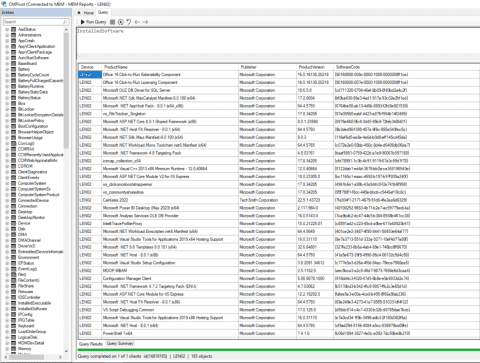Click the ComputerSystem table icon
Image resolution: width=480 pixels, height=363 pixels.
(x=13, y=183)
